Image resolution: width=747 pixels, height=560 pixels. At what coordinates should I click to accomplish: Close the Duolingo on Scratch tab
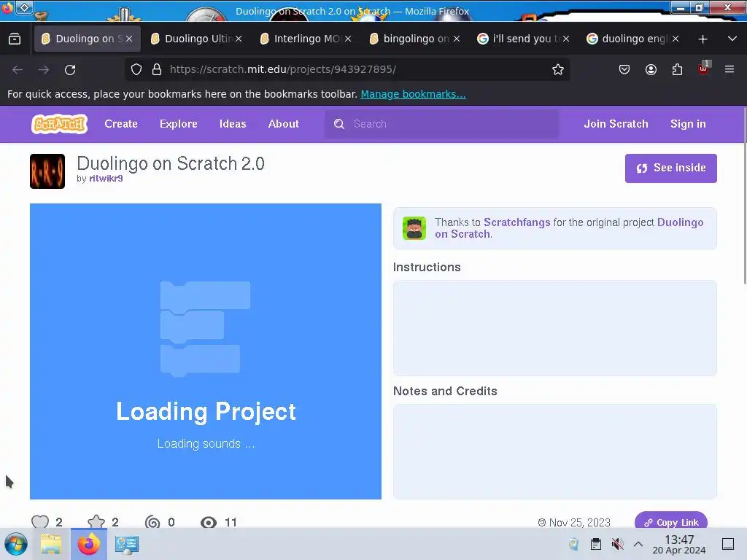point(129,39)
